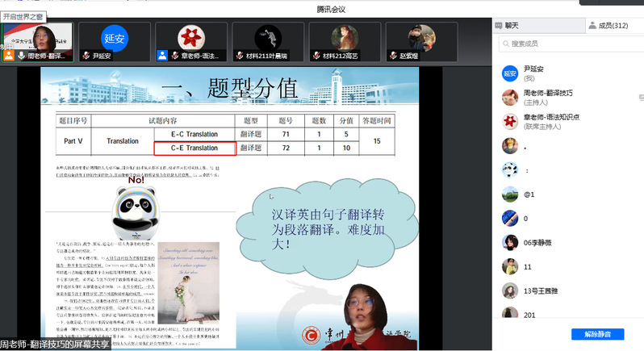The image size is (644, 351).
Task: Click screen-share status icon beside 周老师-翻译技巧
Action: 642,98
